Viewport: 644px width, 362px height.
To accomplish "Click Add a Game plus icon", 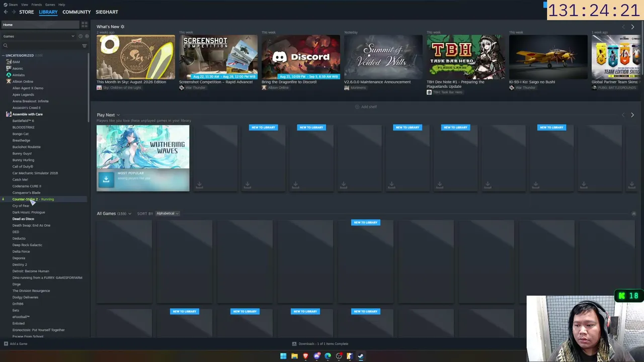I will pyautogui.click(x=6, y=344).
